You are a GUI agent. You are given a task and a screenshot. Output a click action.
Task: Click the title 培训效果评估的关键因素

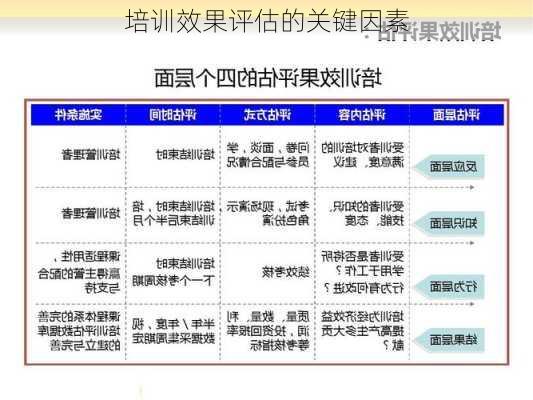point(267,21)
